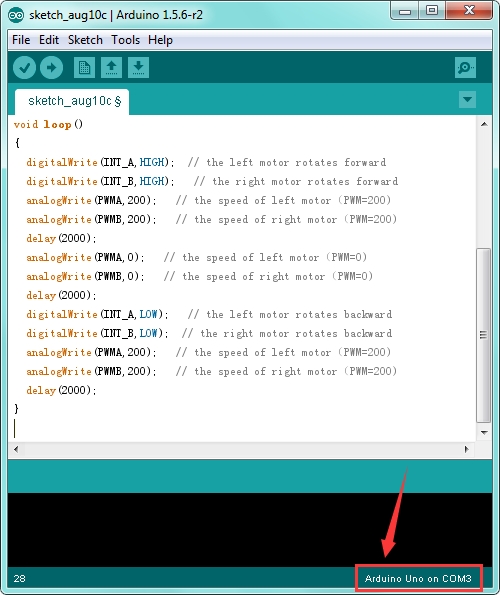
Task: Click the vertical scrollbar up arrow
Action: 484,124
